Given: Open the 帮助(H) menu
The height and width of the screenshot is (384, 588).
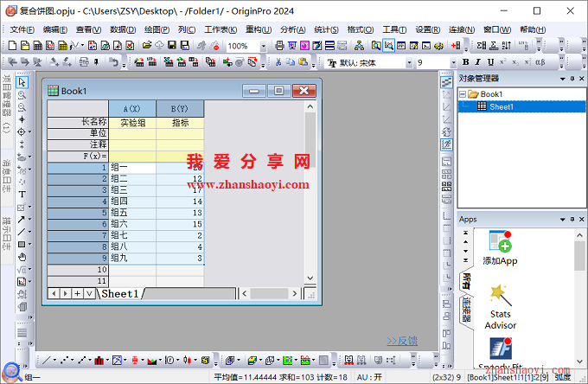Looking at the screenshot, I should point(533,29).
